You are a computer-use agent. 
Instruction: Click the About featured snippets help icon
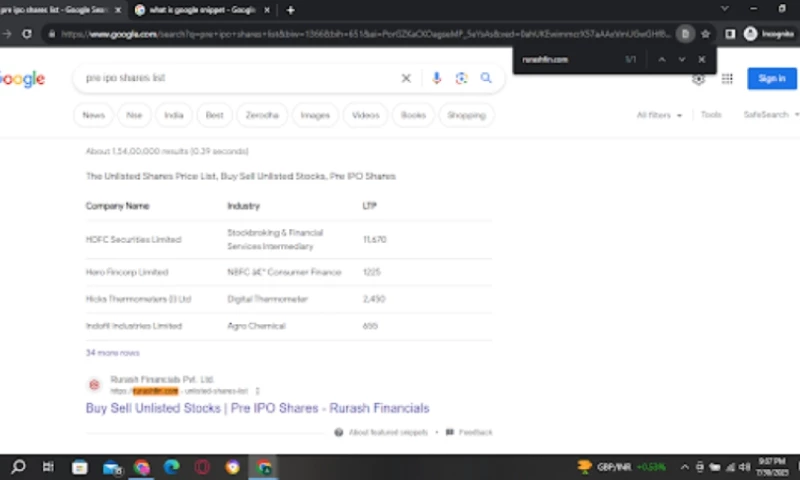tap(338, 432)
